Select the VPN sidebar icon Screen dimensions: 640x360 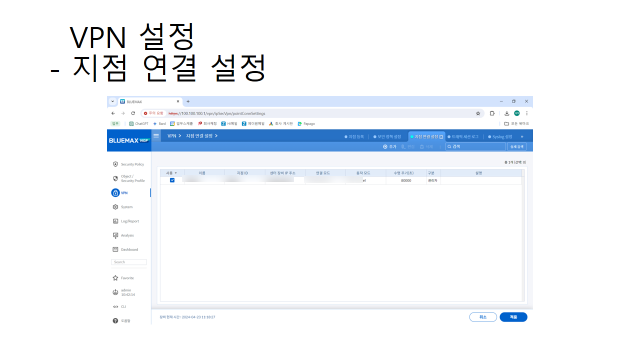tap(115, 193)
